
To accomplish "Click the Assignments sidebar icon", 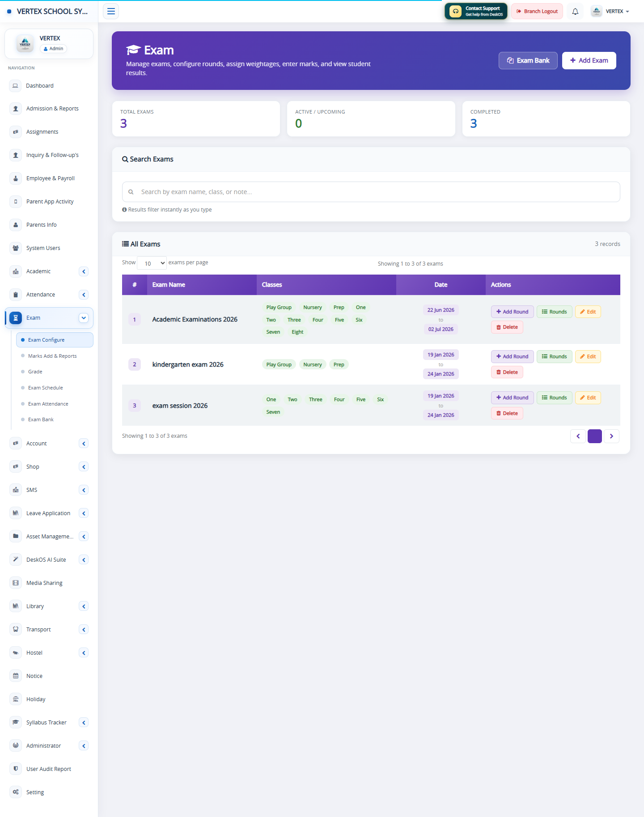I will click(x=16, y=132).
